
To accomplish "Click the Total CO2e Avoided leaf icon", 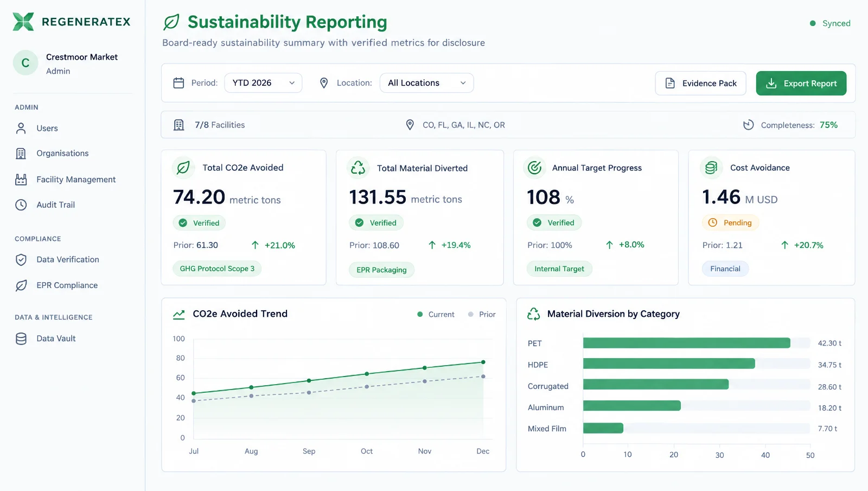I will [x=183, y=168].
